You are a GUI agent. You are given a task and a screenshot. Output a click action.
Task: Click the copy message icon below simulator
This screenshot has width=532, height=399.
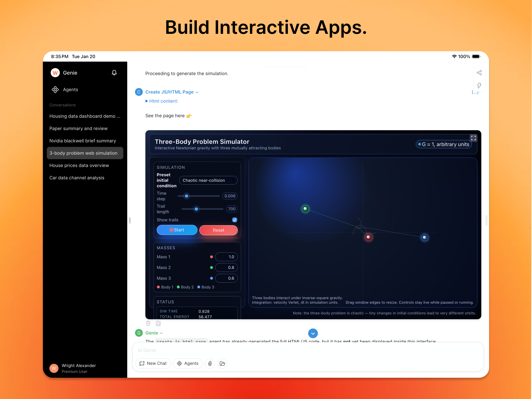click(158, 323)
